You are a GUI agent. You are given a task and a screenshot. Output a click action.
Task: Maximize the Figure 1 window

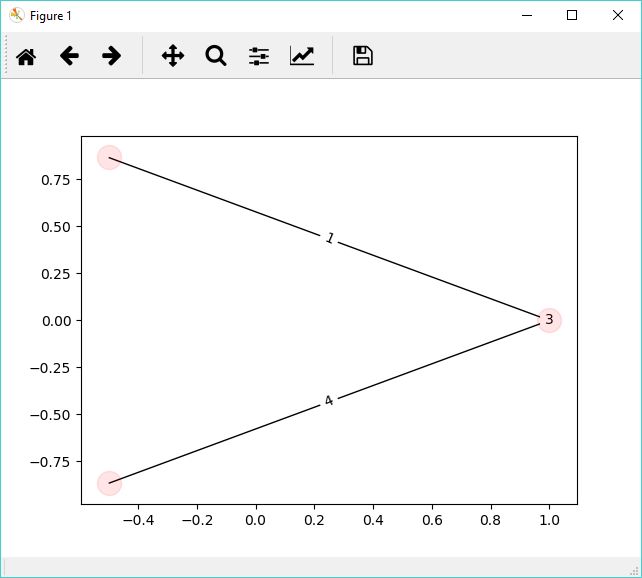[572, 16]
